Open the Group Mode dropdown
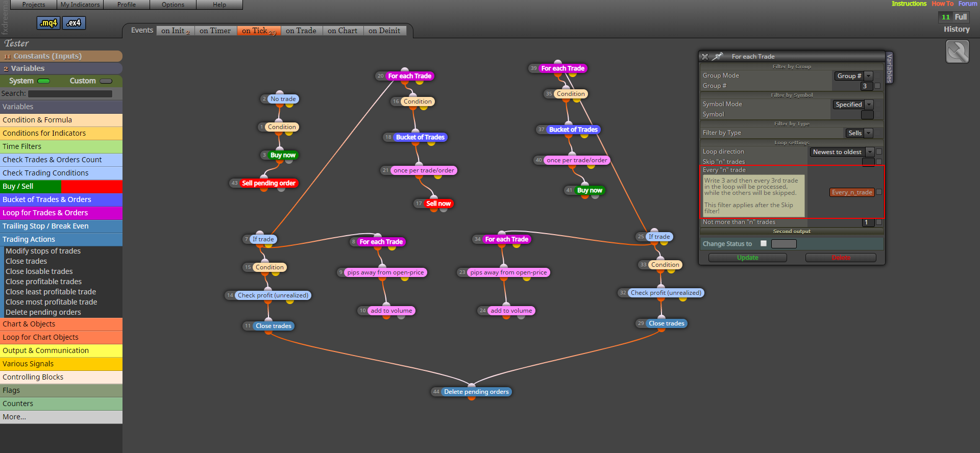This screenshot has height=453, width=980. pos(853,76)
